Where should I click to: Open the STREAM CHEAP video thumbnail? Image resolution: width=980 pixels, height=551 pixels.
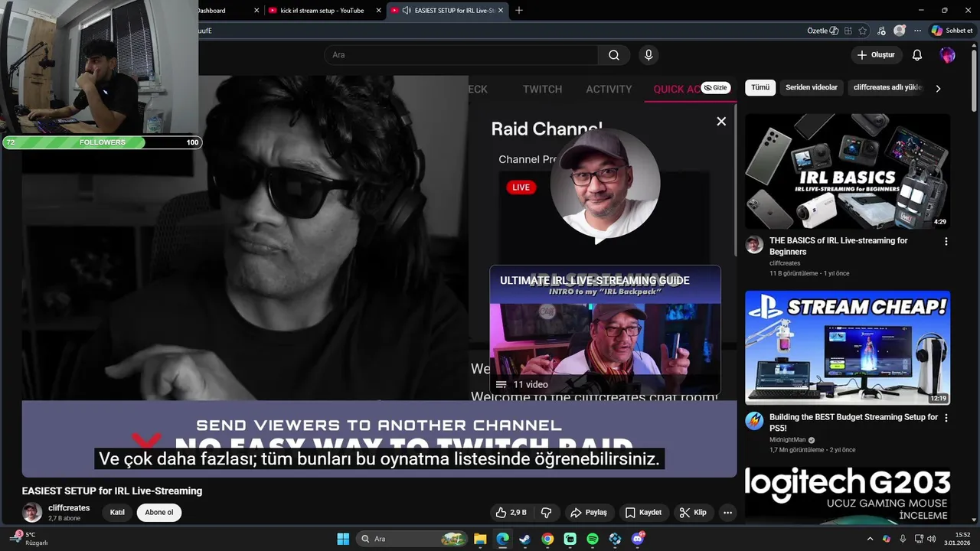[848, 348]
